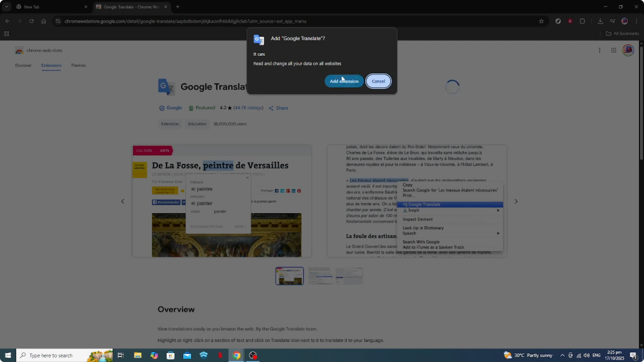Reload the current page
Viewport: 644px width, 362px height.
pyautogui.click(x=31, y=21)
